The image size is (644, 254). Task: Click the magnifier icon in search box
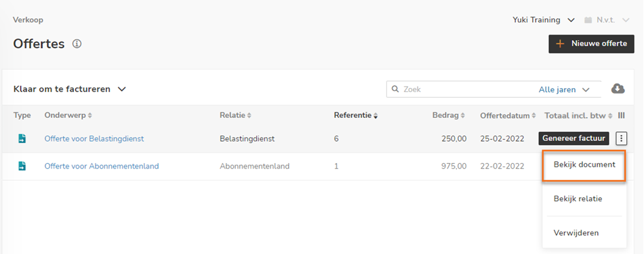tap(395, 89)
